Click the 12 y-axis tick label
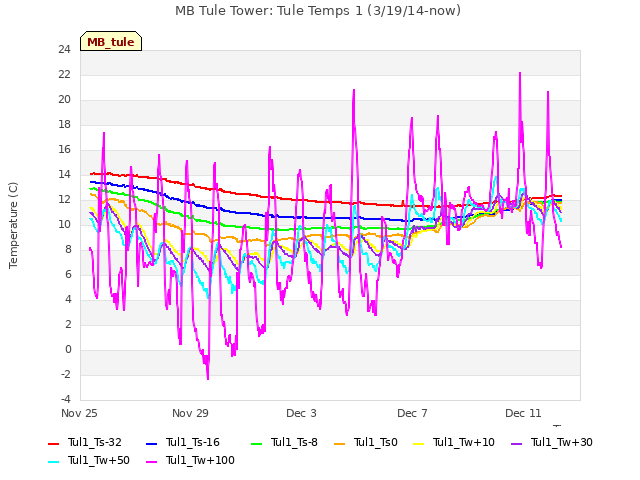The height and width of the screenshot is (480, 640). point(64,200)
